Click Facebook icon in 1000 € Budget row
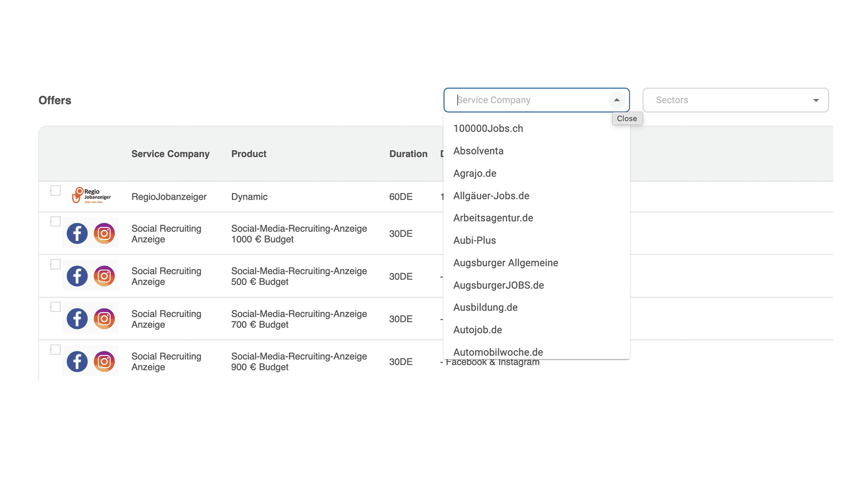The width and height of the screenshot is (868, 488). tap(77, 233)
